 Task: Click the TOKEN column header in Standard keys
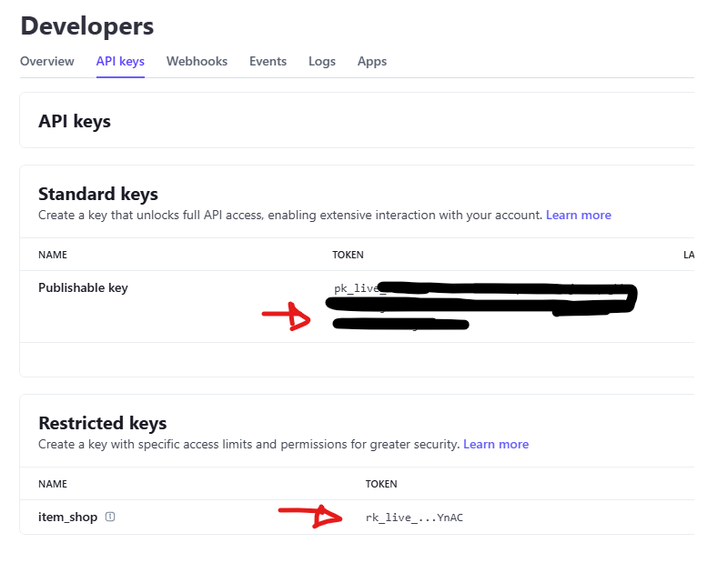tap(349, 256)
